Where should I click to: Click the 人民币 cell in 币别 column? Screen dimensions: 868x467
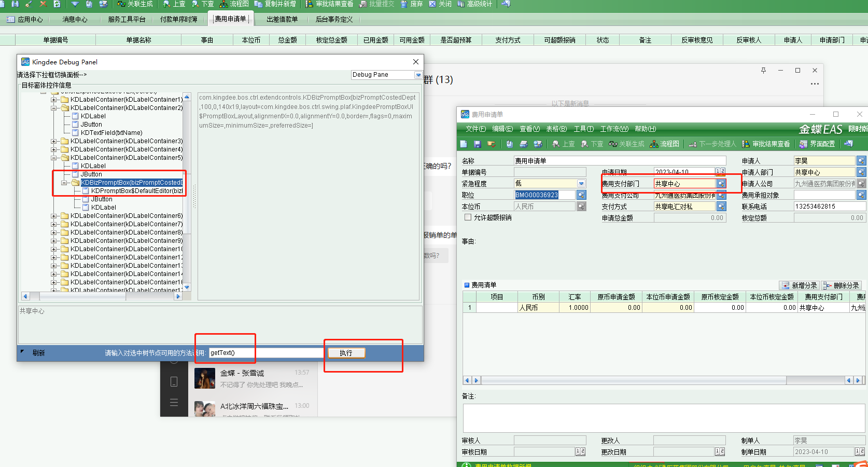pos(538,308)
